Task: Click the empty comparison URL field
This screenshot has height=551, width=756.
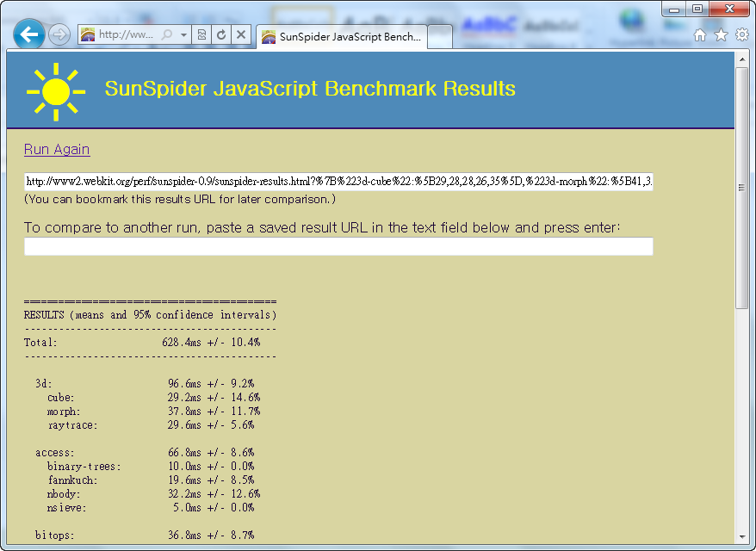Action: (x=338, y=246)
